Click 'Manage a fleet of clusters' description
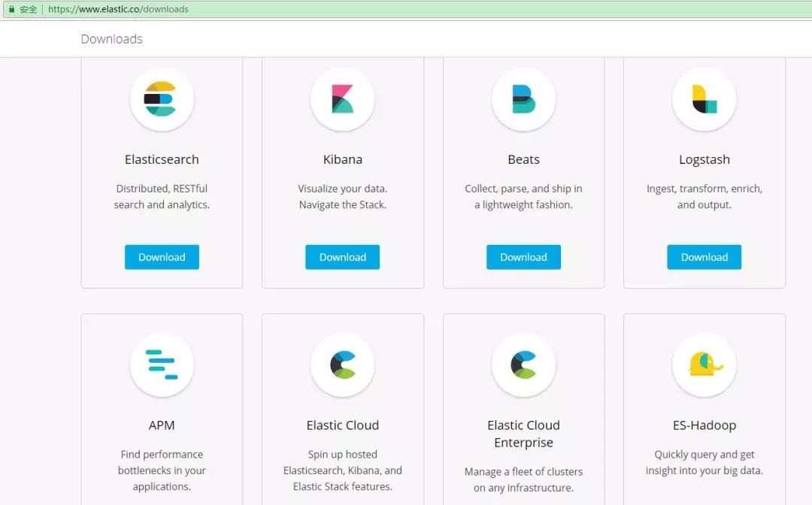 pos(523,479)
